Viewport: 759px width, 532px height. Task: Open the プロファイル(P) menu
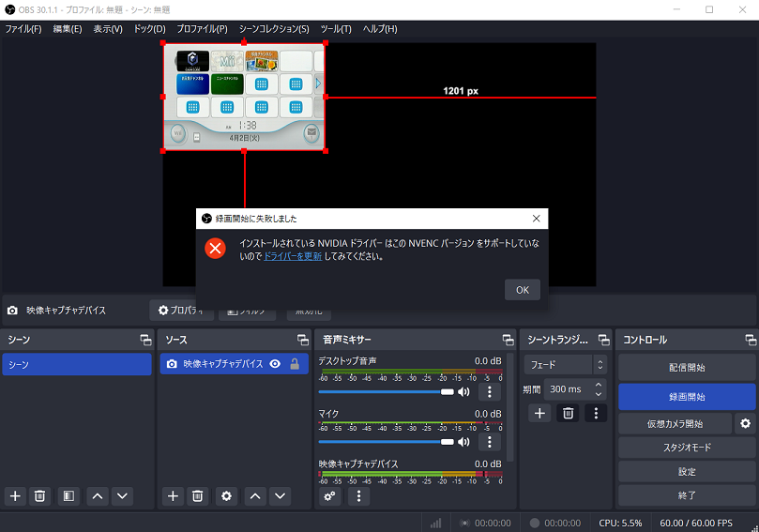pos(202,29)
